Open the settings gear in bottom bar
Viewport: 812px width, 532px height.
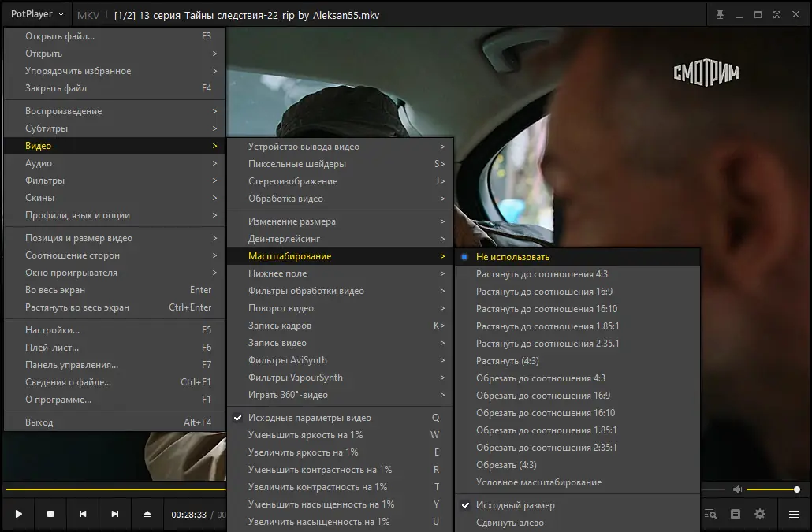point(760,514)
